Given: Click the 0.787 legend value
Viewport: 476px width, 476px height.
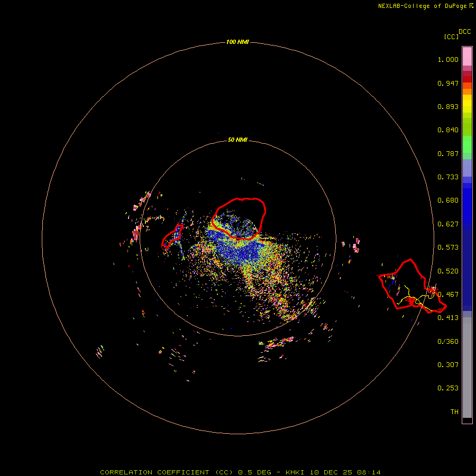Looking at the screenshot, I should (448, 153).
